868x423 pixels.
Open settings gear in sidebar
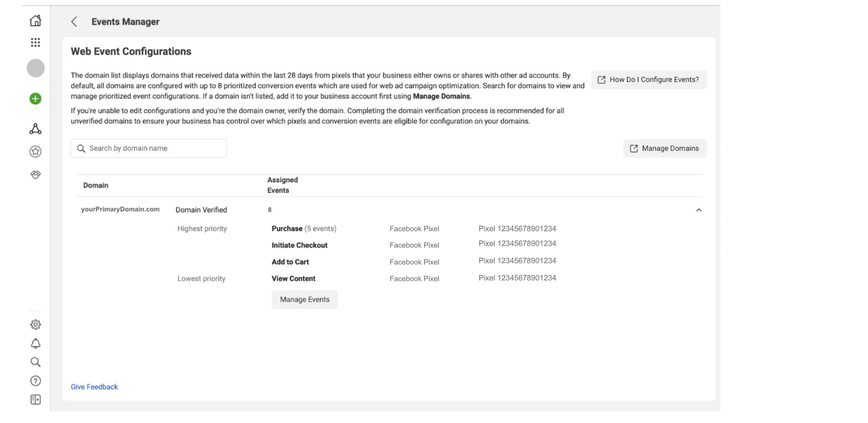pyautogui.click(x=35, y=325)
